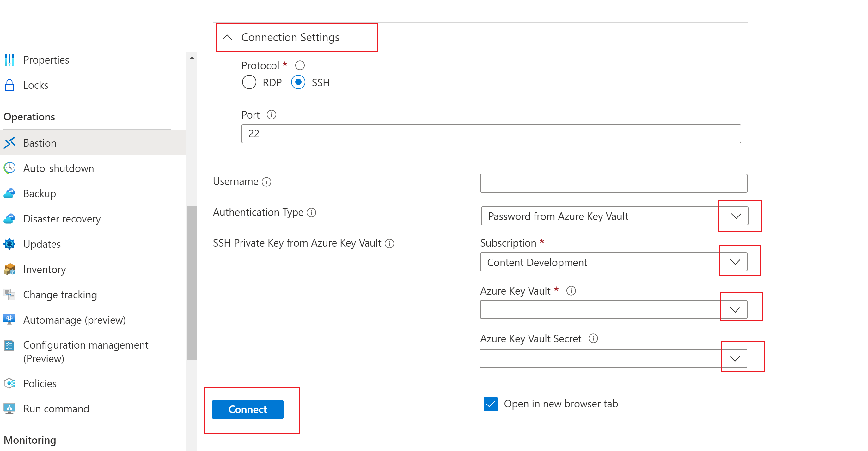Image resolution: width=868 pixels, height=451 pixels.
Task: Click the Connect button
Action: 248,410
